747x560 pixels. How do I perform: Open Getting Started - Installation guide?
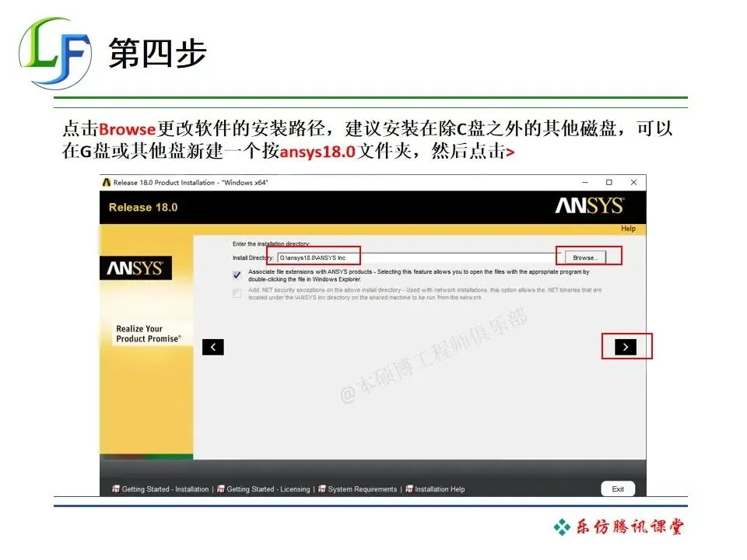pos(165,489)
